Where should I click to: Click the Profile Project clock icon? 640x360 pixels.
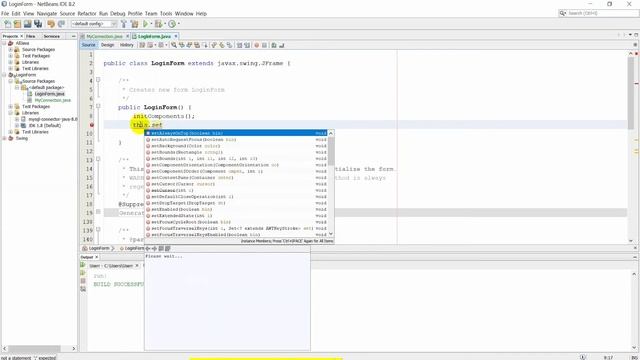click(172, 24)
